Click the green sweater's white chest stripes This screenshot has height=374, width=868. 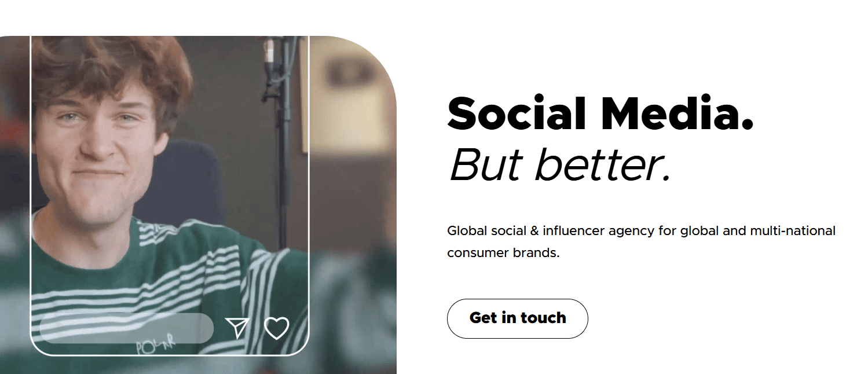145,278
